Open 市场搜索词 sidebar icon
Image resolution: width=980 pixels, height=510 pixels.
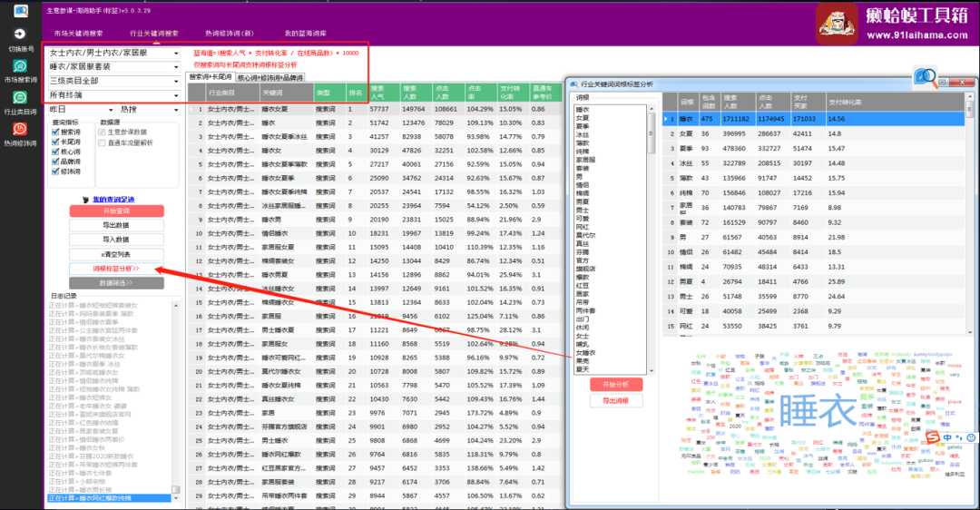pyautogui.click(x=20, y=66)
